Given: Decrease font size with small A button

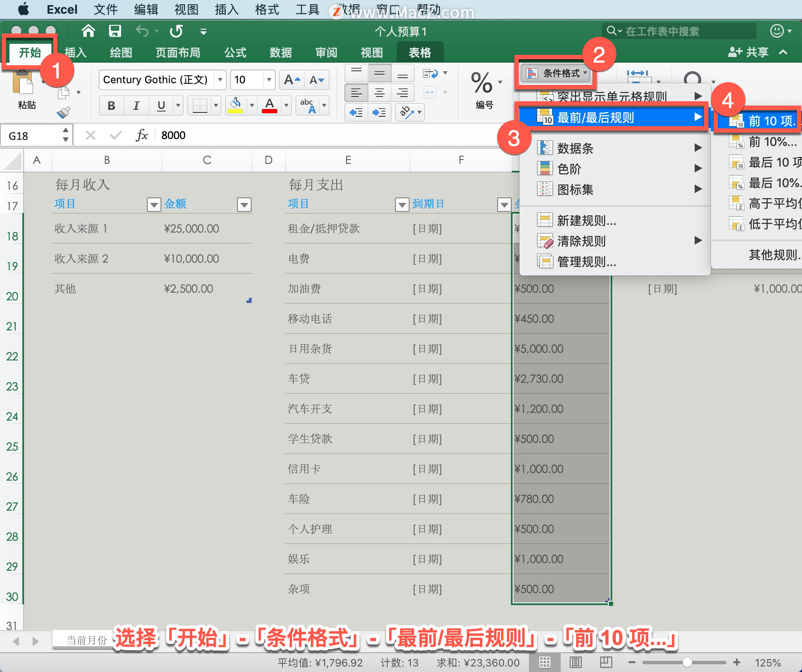Looking at the screenshot, I should (x=317, y=80).
